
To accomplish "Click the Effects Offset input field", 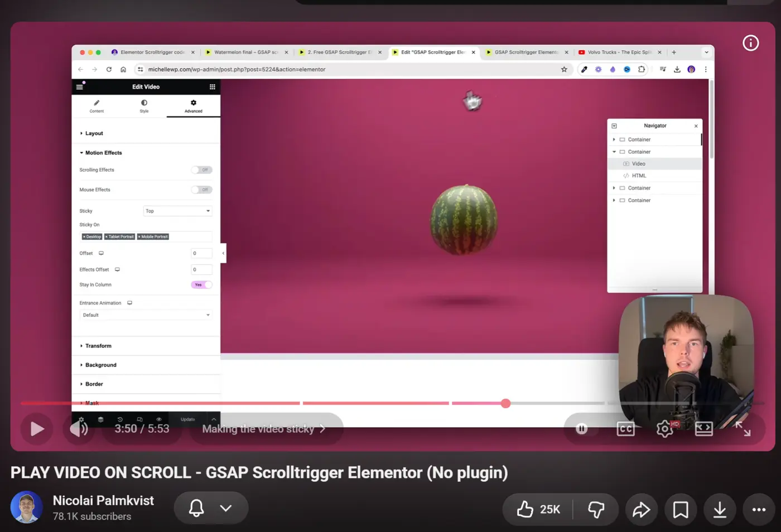I will tap(201, 269).
